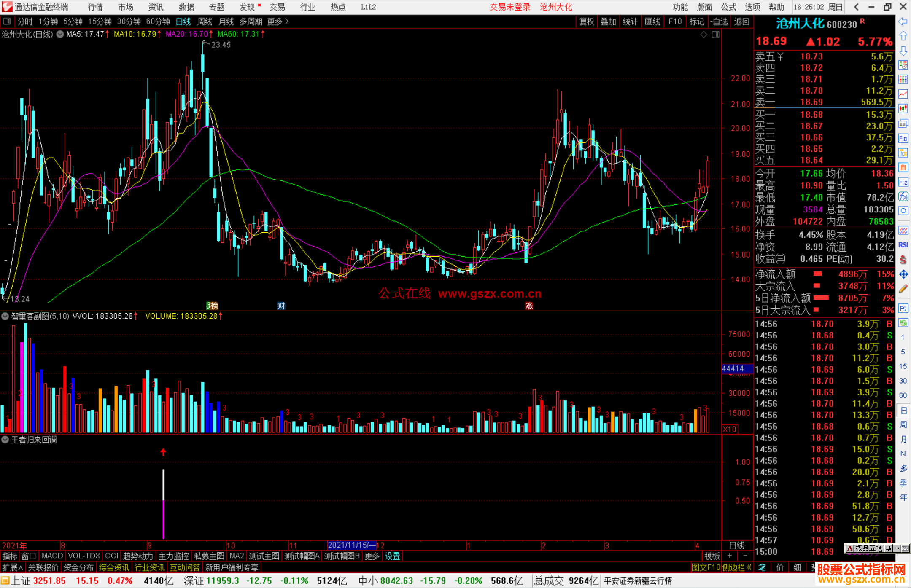The width and height of the screenshot is (911, 588).
Task: Toggle the 15-minute period in right sidebar
Action: point(903,366)
